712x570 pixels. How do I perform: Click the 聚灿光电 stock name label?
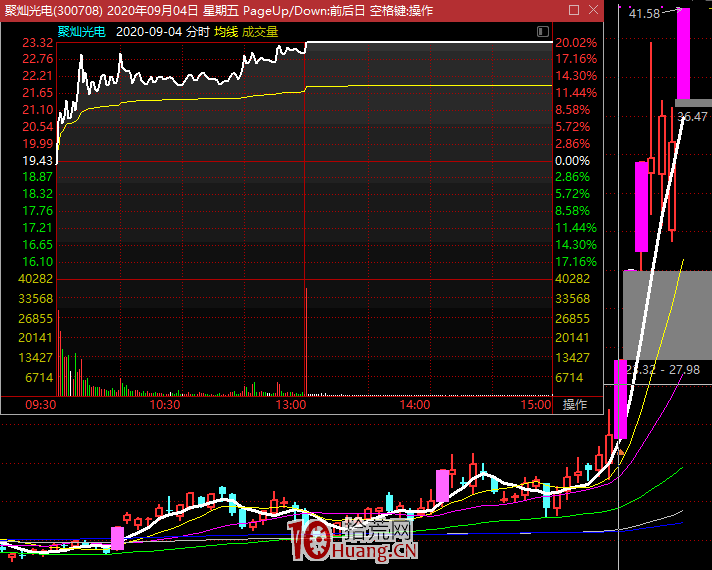tap(81, 31)
